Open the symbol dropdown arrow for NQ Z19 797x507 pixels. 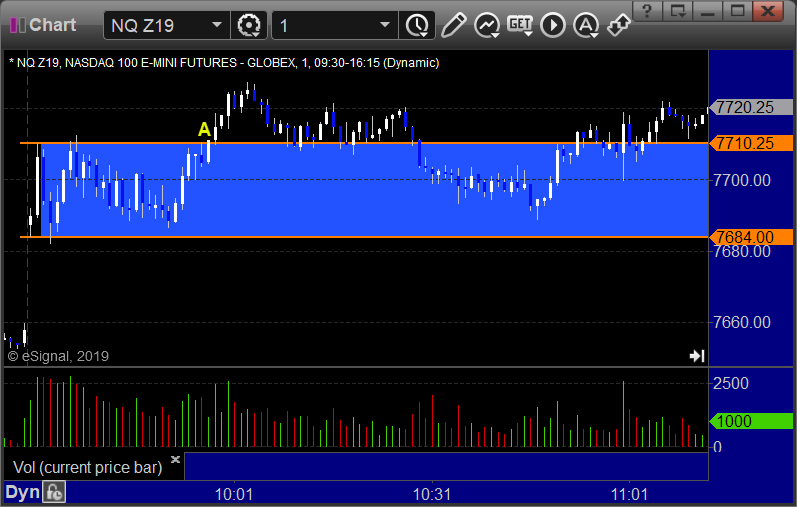tap(217, 25)
